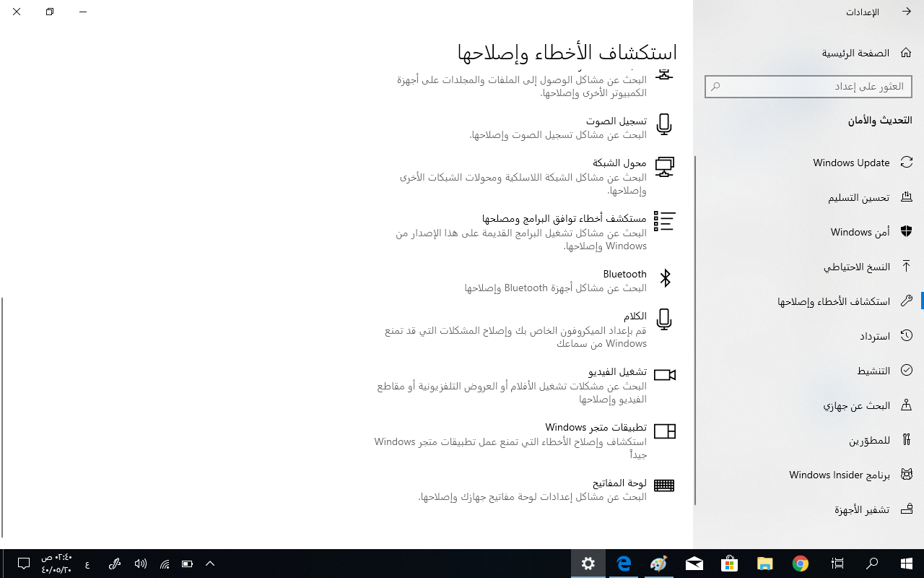This screenshot has width=924, height=578.
Task: Click the battery tray icon
Action: (x=187, y=564)
